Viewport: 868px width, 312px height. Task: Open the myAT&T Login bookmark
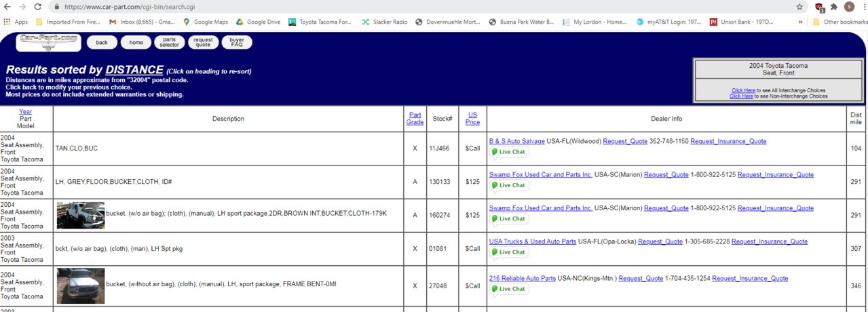click(669, 22)
